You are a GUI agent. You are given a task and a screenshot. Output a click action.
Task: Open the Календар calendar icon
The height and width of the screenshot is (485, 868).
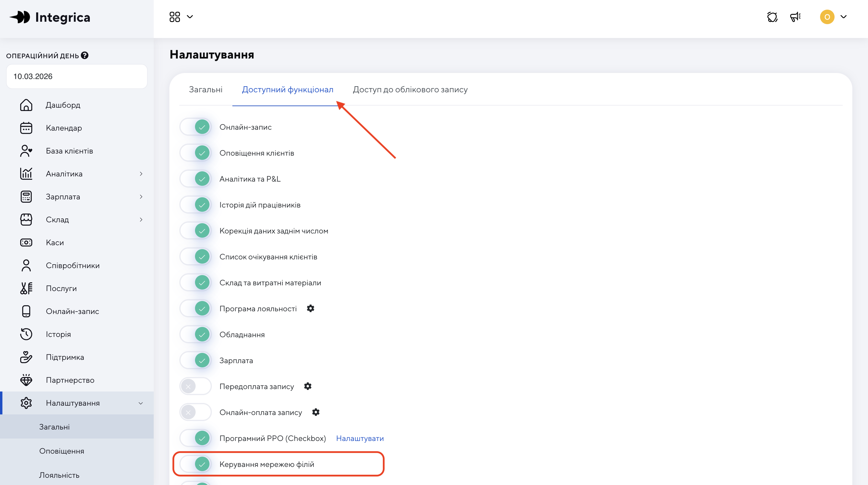(26, 128)
